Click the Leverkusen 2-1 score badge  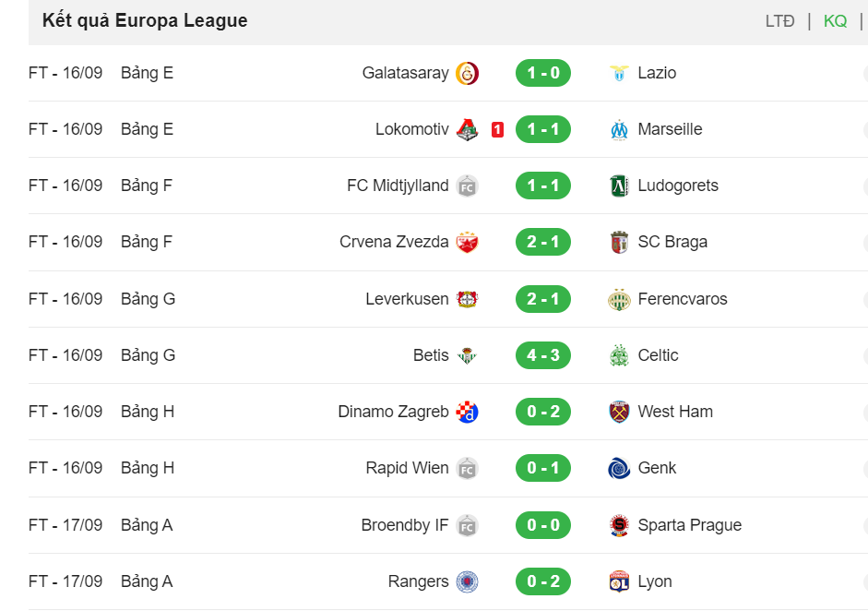pyautogui.click(x=542, y=299)
